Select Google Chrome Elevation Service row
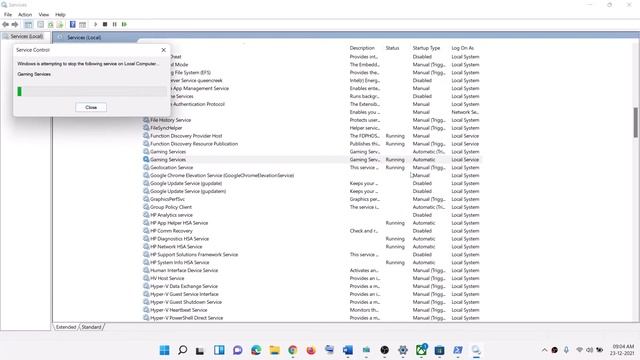Image resolution: width=640 pixels, height=360 pixels. [x=312, y=176]
